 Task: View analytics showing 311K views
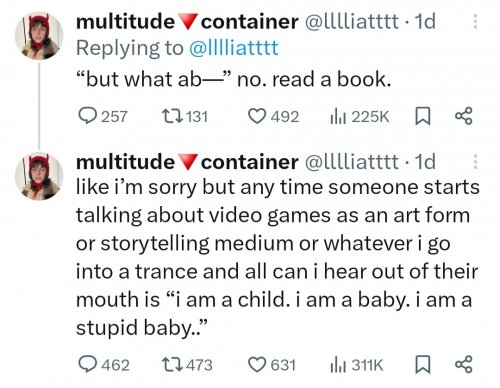pos(356,365)
